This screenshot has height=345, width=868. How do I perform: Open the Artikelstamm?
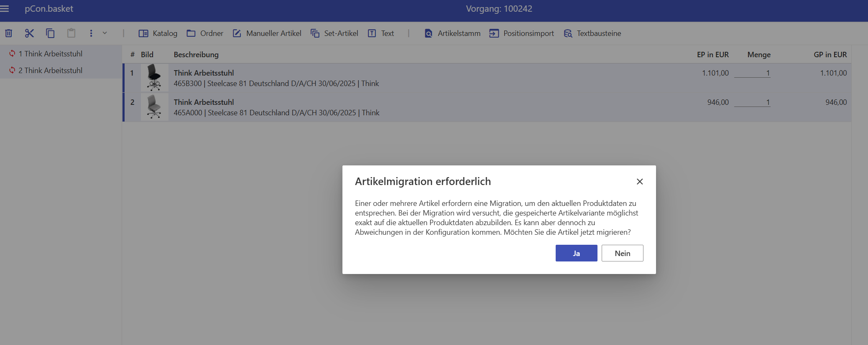(x=452, y=33)
